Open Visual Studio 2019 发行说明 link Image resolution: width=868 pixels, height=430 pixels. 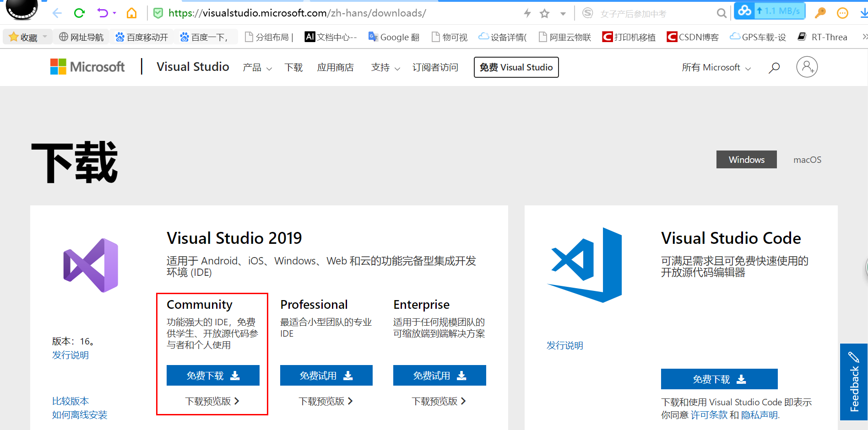(71, 355)
